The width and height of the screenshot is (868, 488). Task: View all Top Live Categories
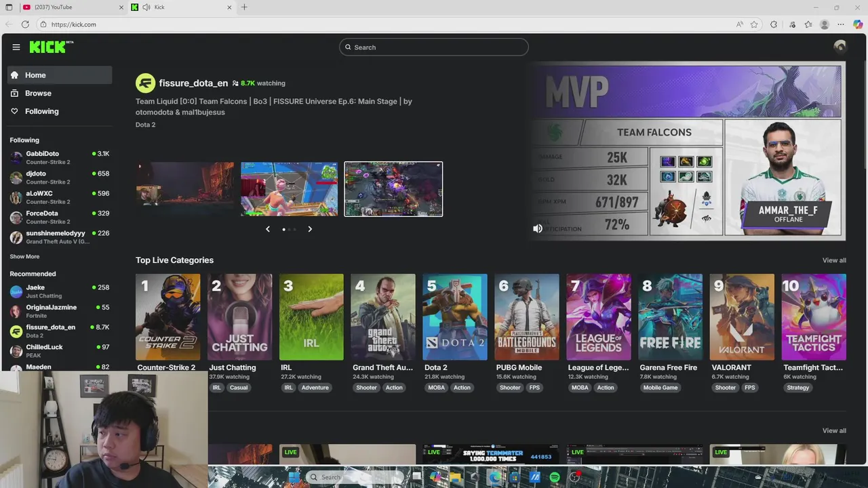tap(834, 260)
